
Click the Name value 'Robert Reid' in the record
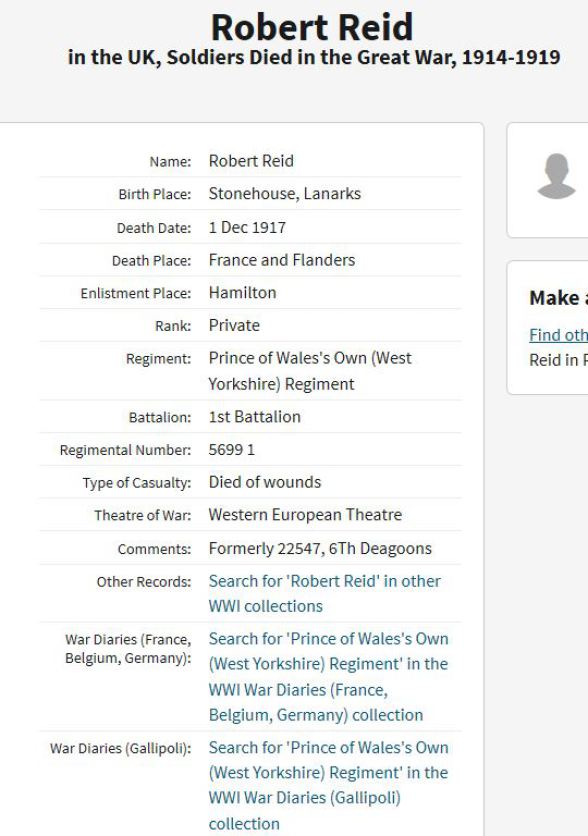(x=251, y=160)
